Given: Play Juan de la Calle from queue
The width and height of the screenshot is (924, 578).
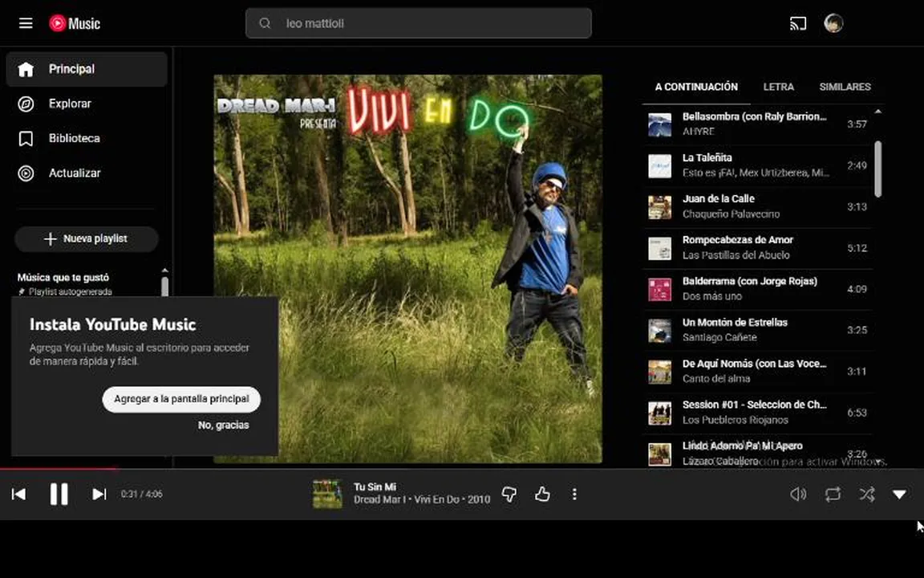Looking at the screenshot, I should tap(757, 207).
